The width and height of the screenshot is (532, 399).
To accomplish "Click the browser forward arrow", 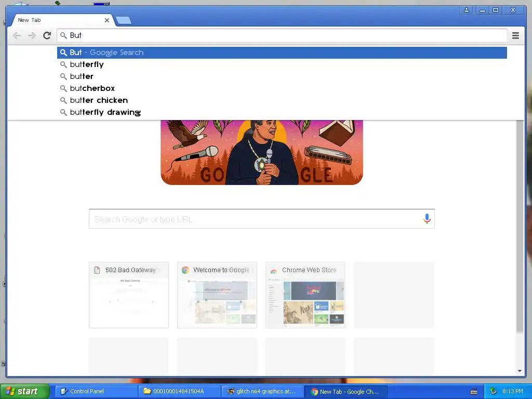I will [32, 35].
